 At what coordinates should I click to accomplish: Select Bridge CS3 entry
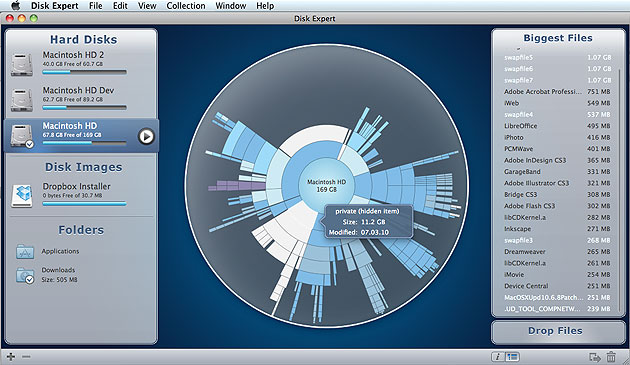tap(558, 195)
